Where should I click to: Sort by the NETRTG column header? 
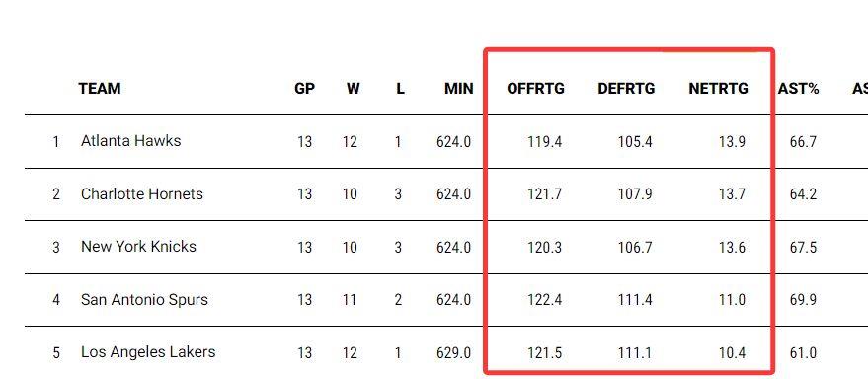[719, 89]
